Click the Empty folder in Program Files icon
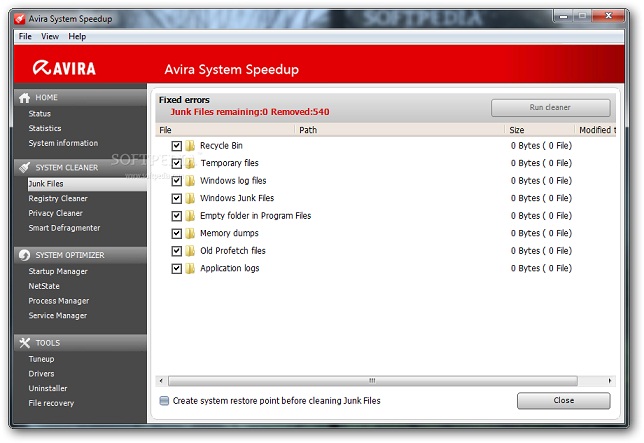This screenshot has width=644, height=443. pos(190,216)
